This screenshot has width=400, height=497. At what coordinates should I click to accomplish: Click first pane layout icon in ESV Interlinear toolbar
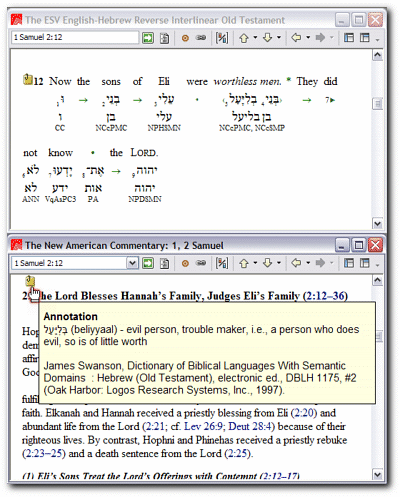pyautogui.click(x=349, y=38)
